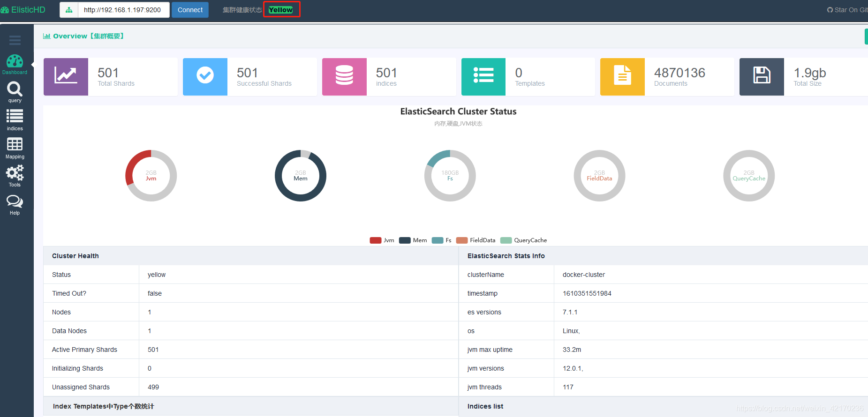The width and height of the screenshot is (868, 417).
Task: Click the 'Active Primary Shards' row label
Action: (84, 350)
